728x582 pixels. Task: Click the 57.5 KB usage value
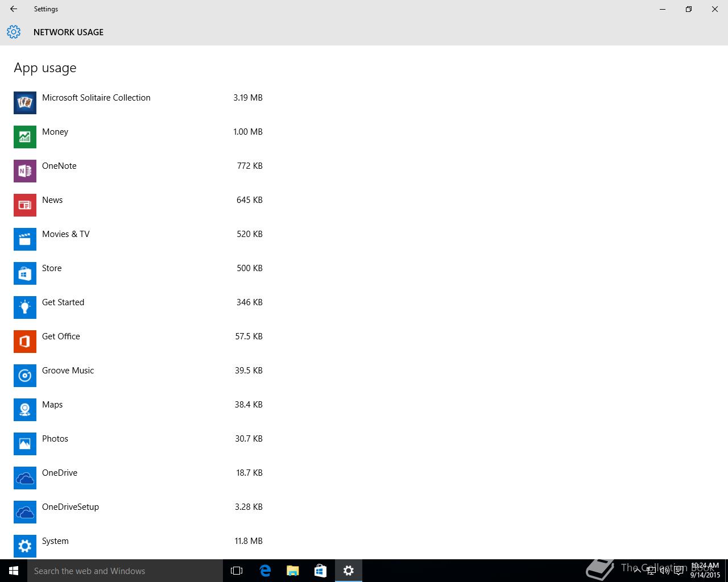[249, 336]
